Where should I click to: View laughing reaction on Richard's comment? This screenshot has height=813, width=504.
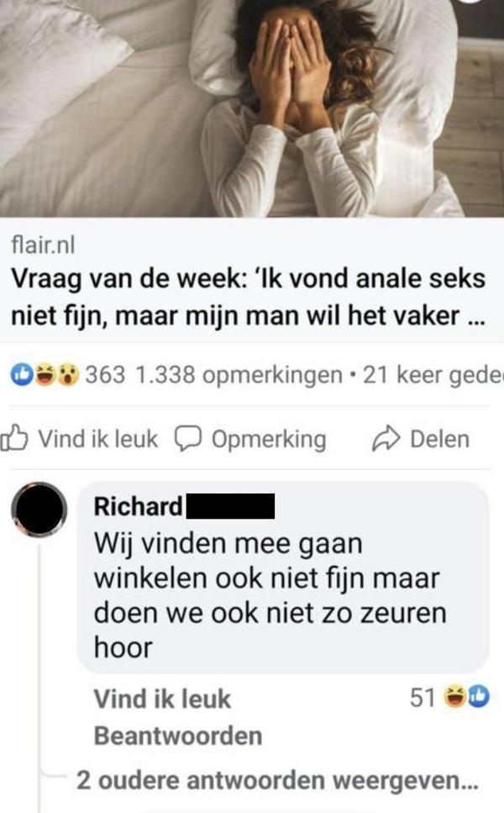[456, 697]
